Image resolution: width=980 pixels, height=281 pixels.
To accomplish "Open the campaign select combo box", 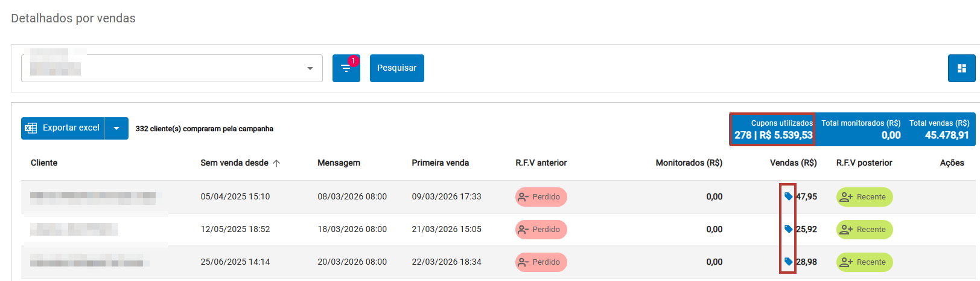I will (x=172, y=68).
